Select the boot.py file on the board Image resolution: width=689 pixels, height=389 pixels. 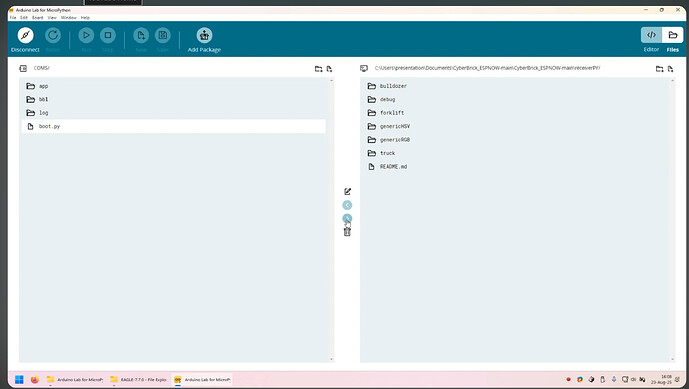tap(174, 126)
